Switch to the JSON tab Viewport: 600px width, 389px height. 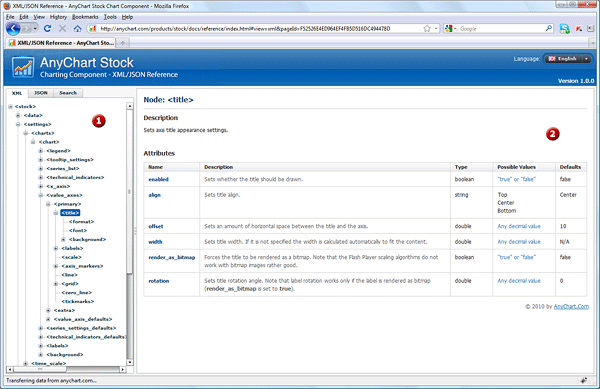[41, 93]
